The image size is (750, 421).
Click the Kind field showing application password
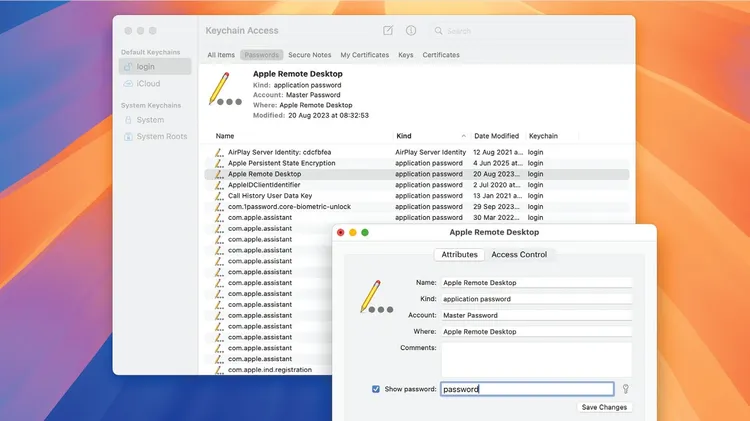click(x=536, y=299)
